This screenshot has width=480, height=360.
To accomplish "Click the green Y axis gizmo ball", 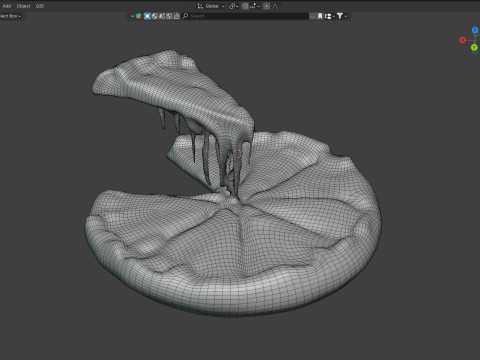I will (x=474, y=48).
